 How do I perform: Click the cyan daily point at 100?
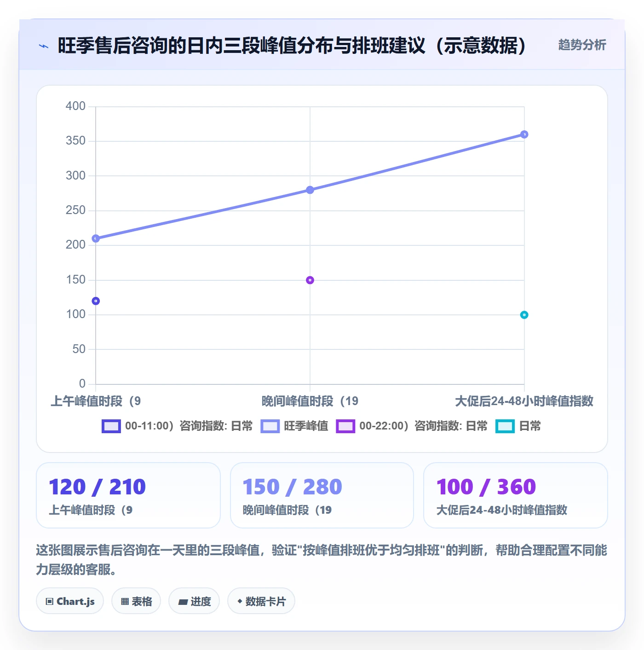tap(524, 315)
